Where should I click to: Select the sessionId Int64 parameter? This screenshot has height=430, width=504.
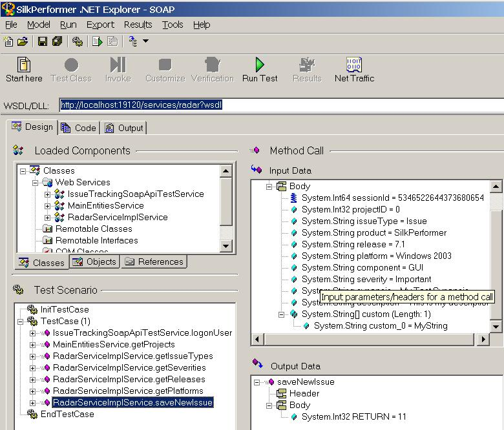[392, 198]
